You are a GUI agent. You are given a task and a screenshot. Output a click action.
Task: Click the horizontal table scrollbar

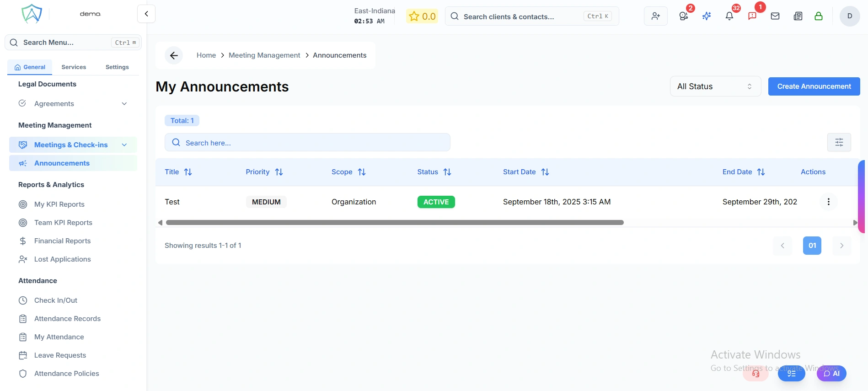[x=394, y=223]
